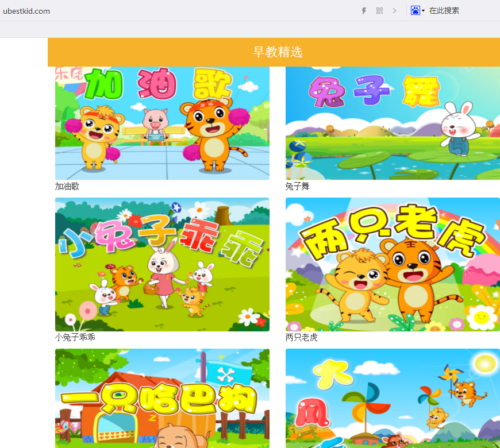Viewport: 500px width, 448px height.
Task: Open the 两只老虎 video thumbnail
Action: point(393,264)
